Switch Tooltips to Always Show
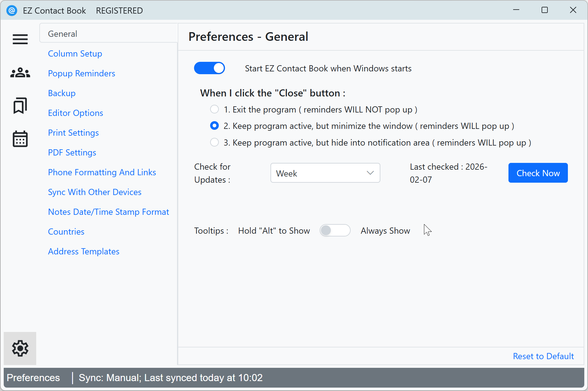The width and height of the screenshot is (588, 391). 335,230
